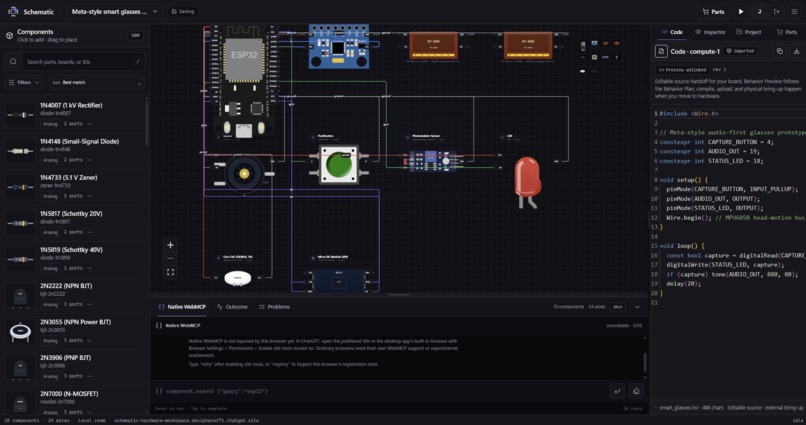The image size is (806, 425).
Task: Download the code file
Action: pyautogui.click(x=796, y=51)
